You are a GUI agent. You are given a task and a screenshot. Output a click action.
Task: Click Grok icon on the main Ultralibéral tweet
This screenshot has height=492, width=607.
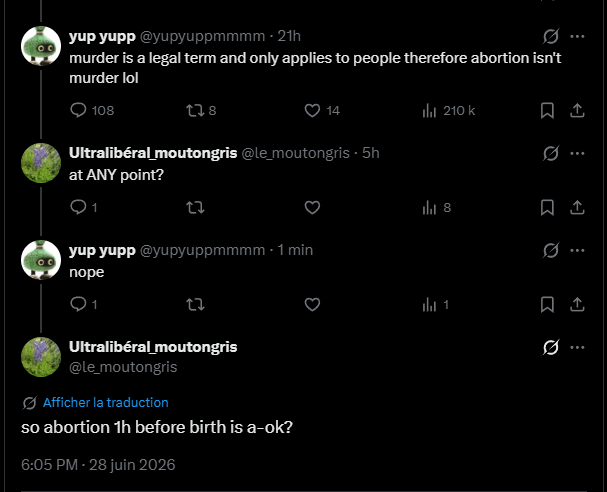click(x=550, y=347)
